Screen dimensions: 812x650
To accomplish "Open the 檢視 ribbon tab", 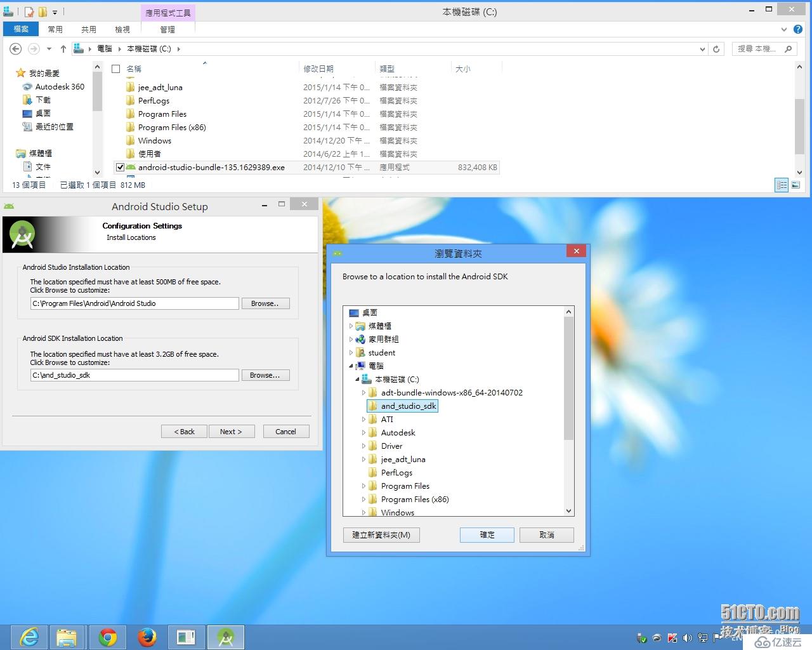I will pos(122,29).
